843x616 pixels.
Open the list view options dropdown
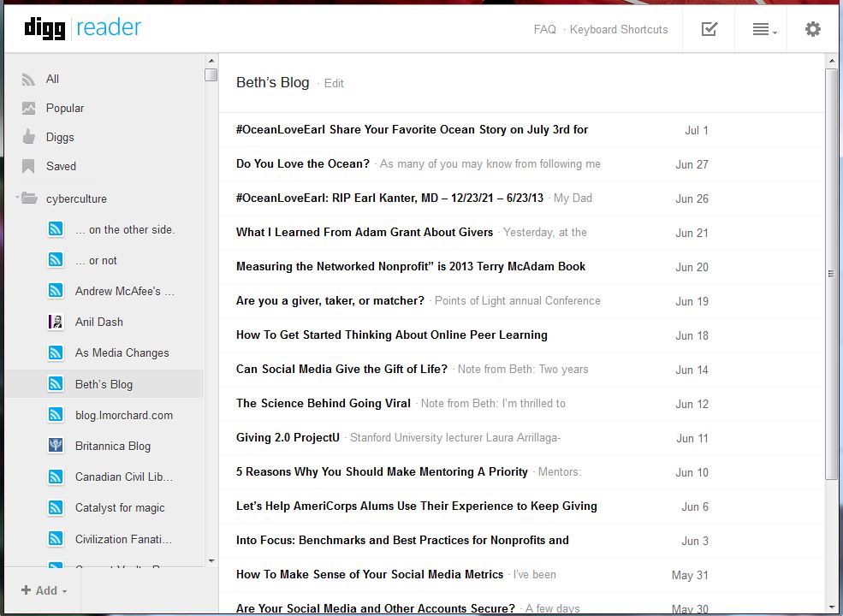(764, 30)
